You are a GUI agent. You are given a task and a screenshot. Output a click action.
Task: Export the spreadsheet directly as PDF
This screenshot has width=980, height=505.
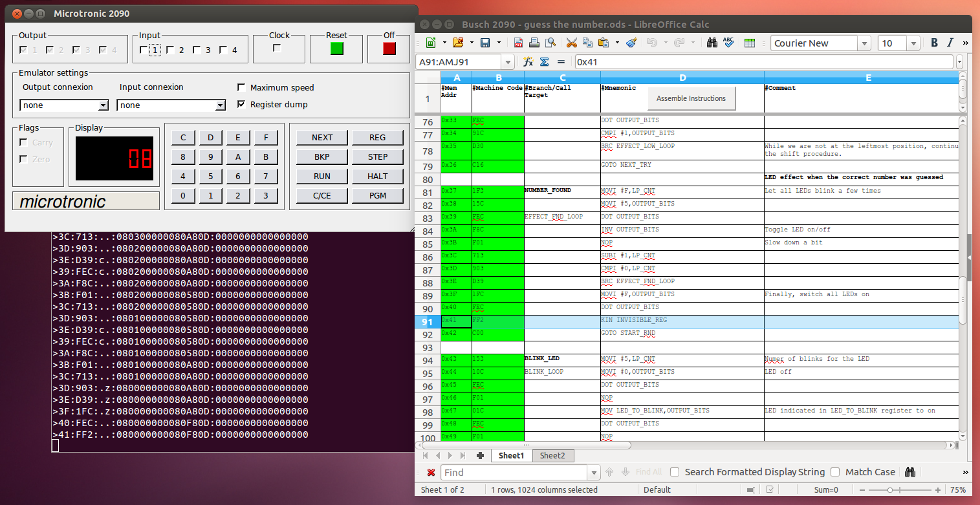[x=518, y=43]
